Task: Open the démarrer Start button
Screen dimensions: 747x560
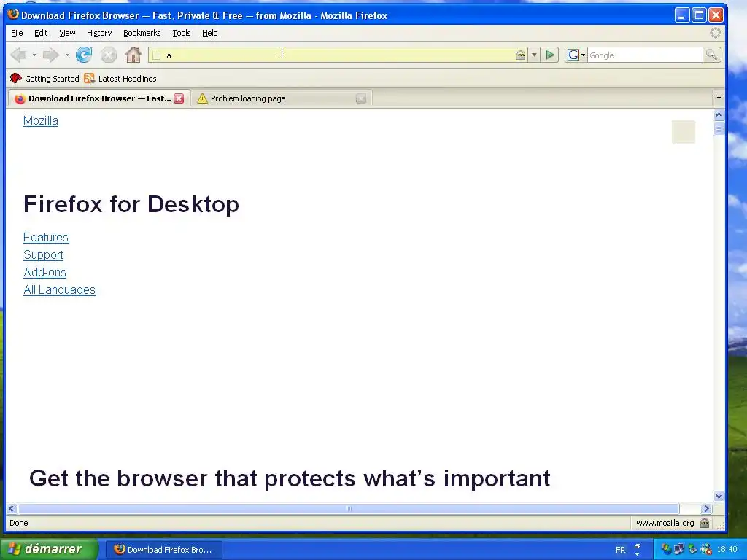Action: click(49, 549)
